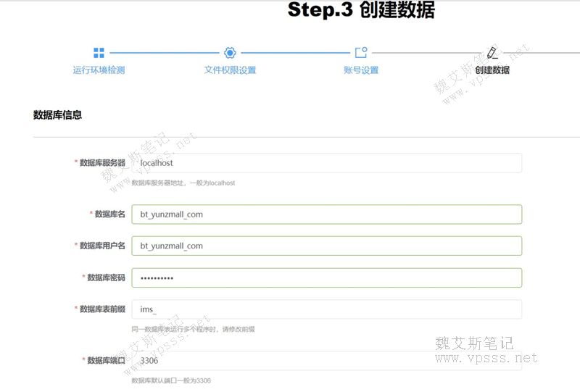The width and height of the screenshot is (580, 392).
Task: Click the 数据库表前缀 field label
Action: click(x=101, y=309)
